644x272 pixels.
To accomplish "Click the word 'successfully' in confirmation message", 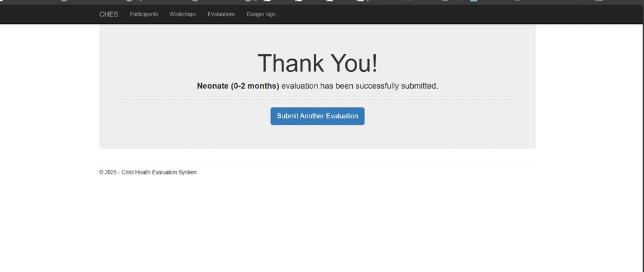I will 375,86.
